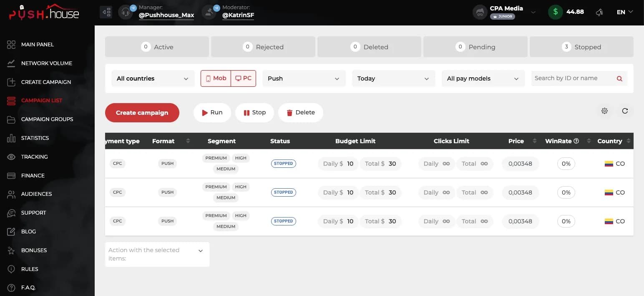Click the Stop button

pyautogui.click(x=254, y=113)
